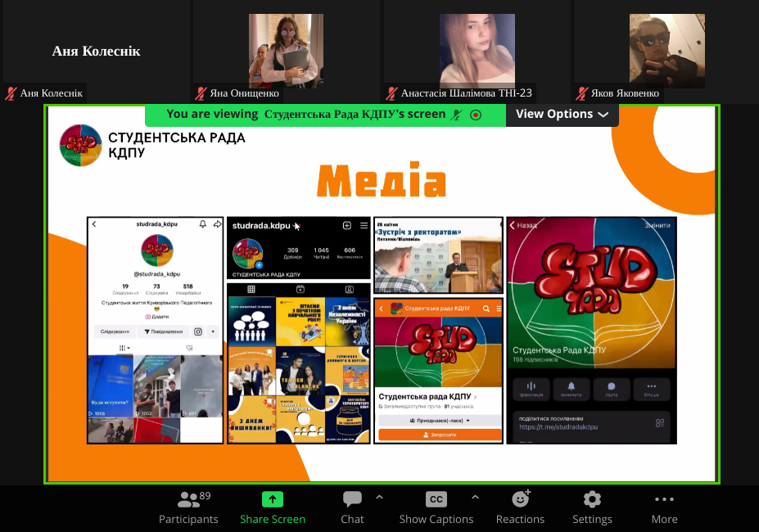Expand the chevron next to Show Captions
This screenshot has height=532, width=759.
475,497
